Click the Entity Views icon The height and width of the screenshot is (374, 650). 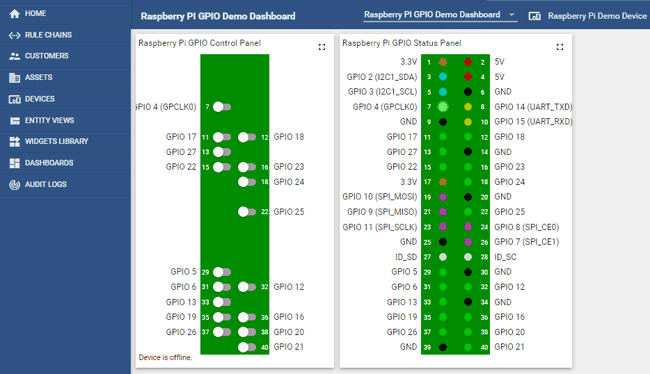[15, 121]
